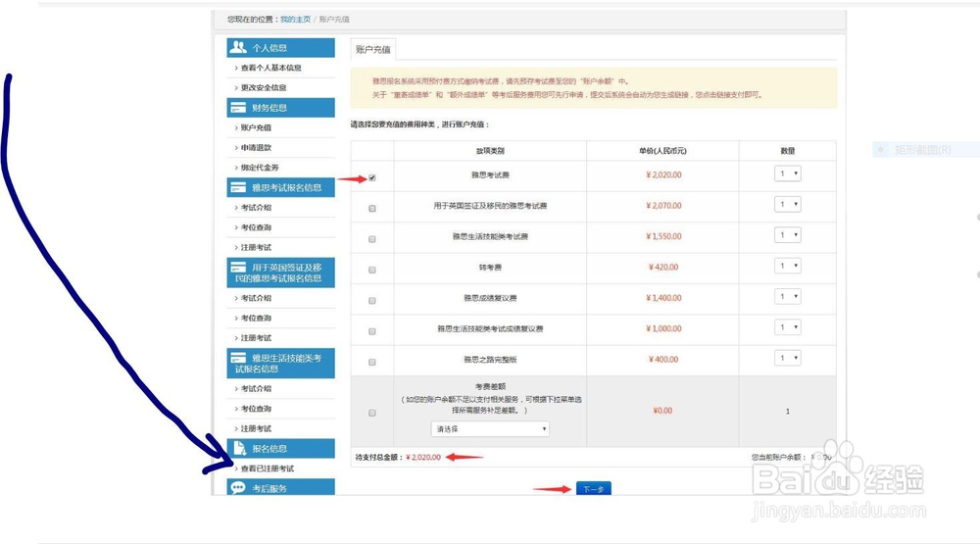This screenshot has width=980, height=544.
Task: Click the ¥1,400.00 price cell
Action: tap(663, 298)
